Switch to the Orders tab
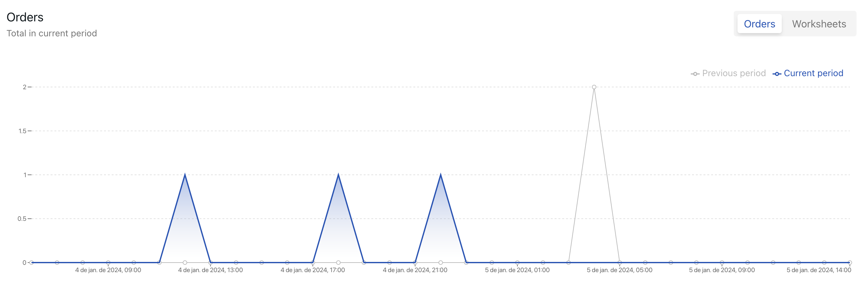Viewport: 868px width, 304px height. [x=759, y=24]
